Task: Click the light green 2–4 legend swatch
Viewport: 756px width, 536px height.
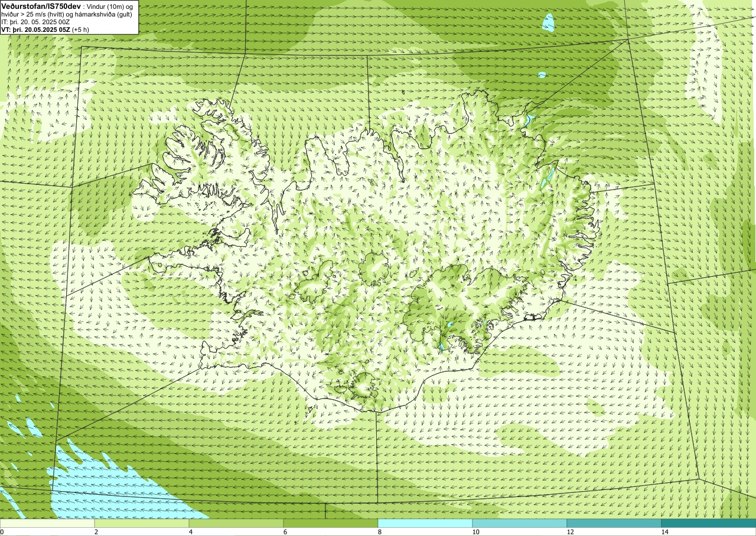Action: pyautogui.click(x=142, y=523)
